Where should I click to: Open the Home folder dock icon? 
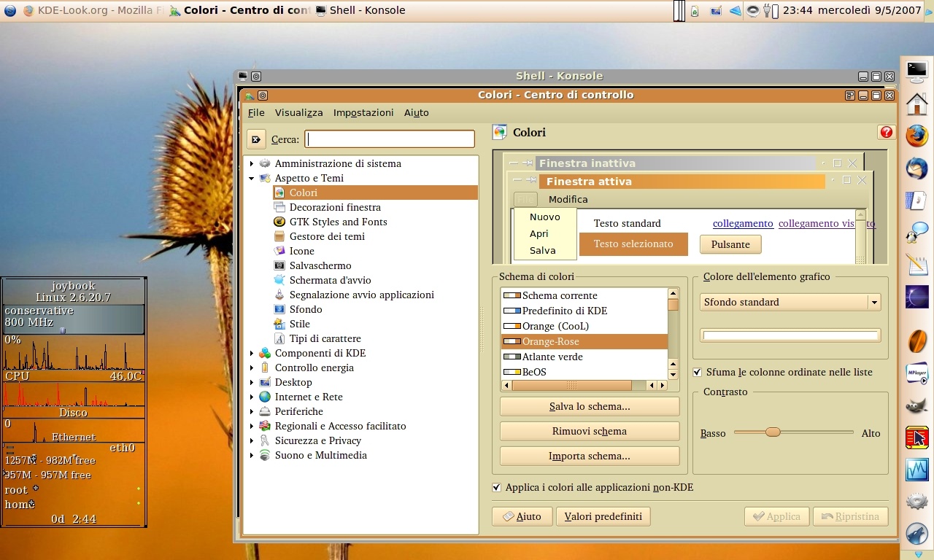tap(916, 103)
